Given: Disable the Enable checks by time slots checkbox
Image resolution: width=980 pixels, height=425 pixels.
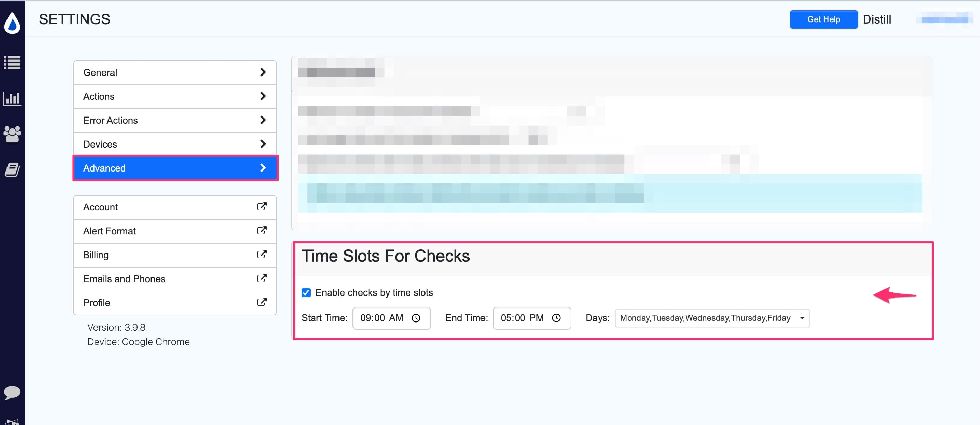Looking at the screenshot, I should click(306, 292).
